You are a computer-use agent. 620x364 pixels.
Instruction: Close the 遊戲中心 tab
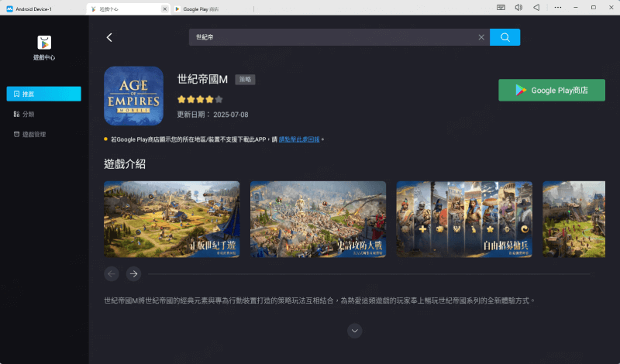(164, 9)
